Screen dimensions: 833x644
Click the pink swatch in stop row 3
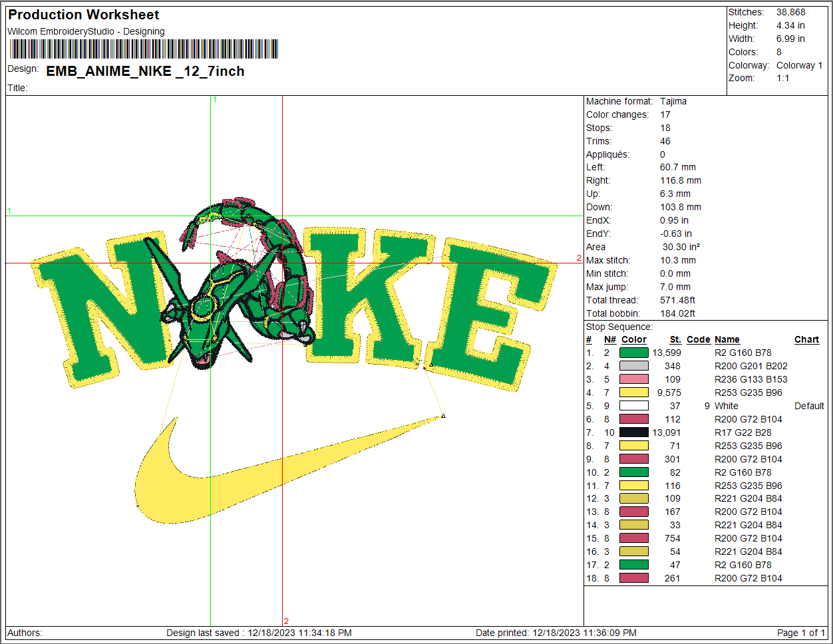633,379
